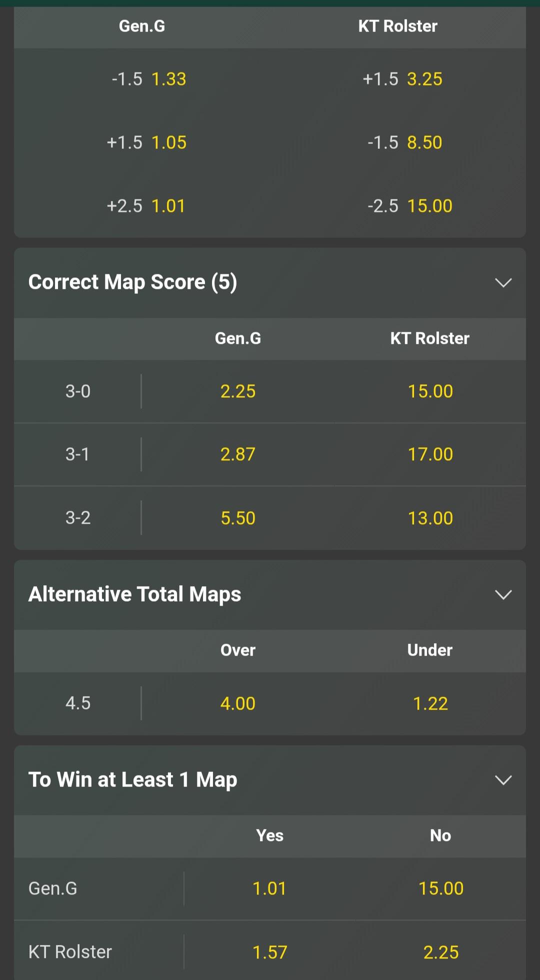Choose KT Rolster -2.5 handicap at 15.00
Viewport: 540px width, 980px height.
[409, 206]
